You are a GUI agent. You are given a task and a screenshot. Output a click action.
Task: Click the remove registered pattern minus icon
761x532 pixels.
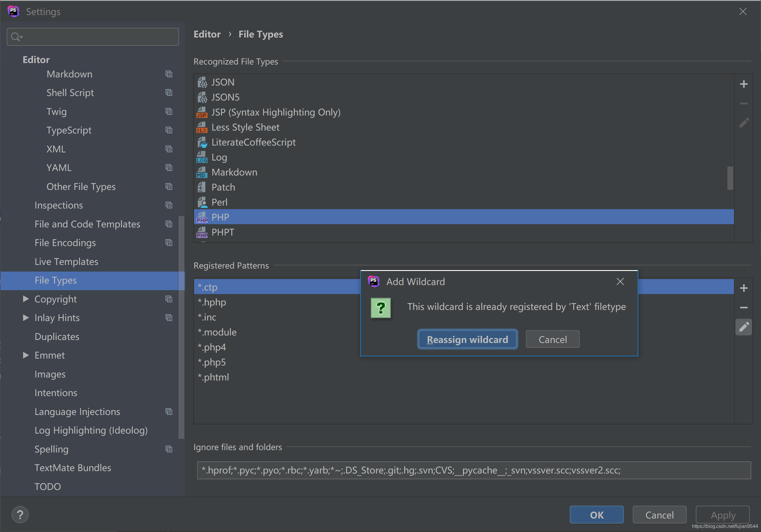(x=743, y=308)
